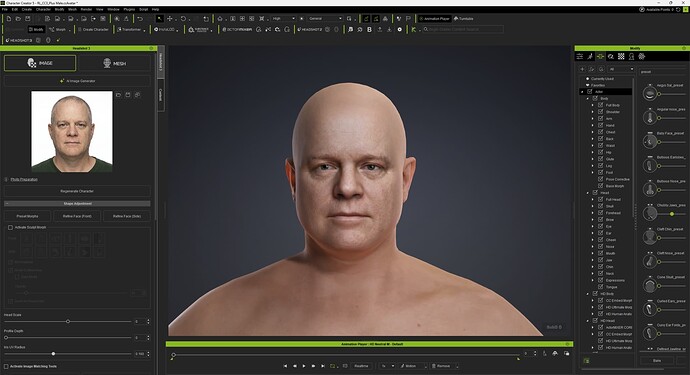This screenshot has height=375, width=690.
Task: Open the checkerboard texture tab icon
Action: [x=621, y=56]
